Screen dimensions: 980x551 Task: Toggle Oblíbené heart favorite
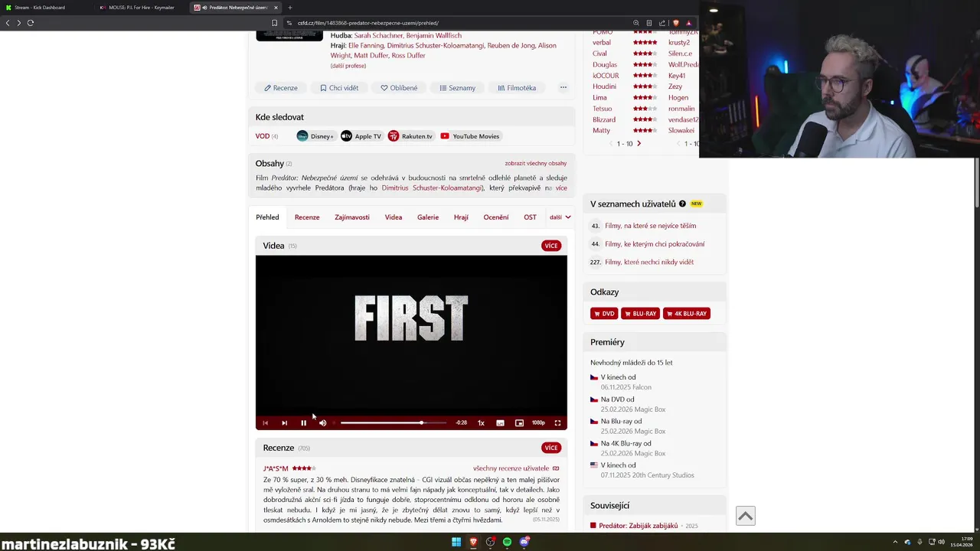click(399, 88)
